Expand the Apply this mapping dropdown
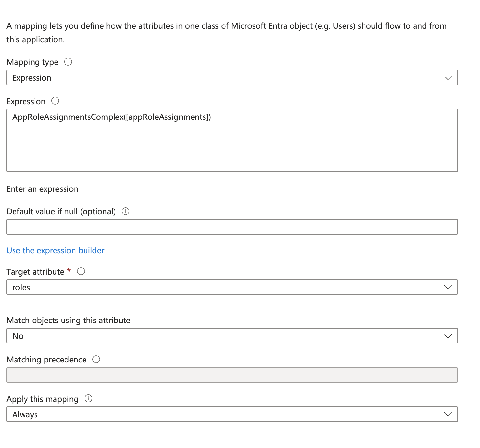 pyautogui.click(x=232, y=414)
